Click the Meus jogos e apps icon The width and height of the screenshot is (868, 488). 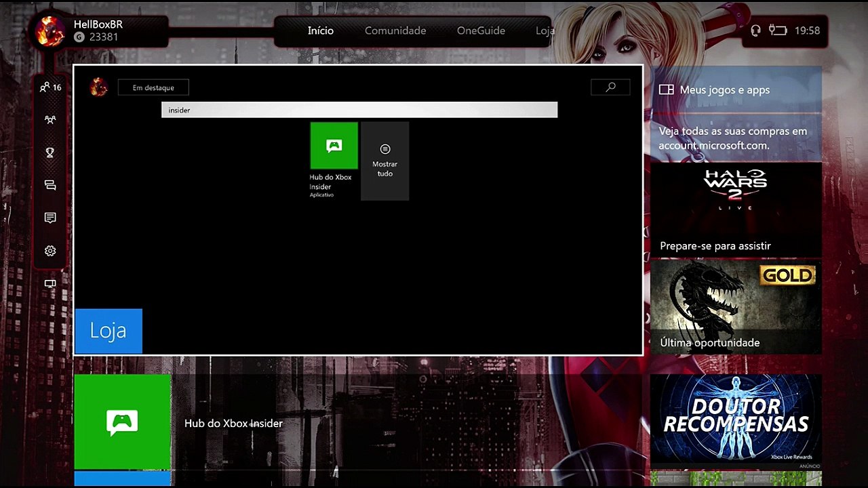[667, 89]
